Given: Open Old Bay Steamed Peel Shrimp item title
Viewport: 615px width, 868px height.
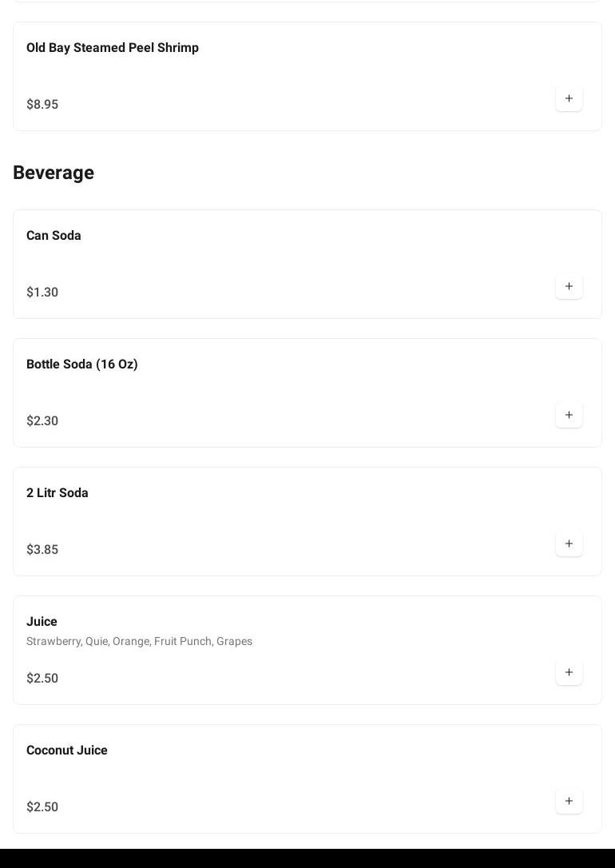Looking at the screenshot, I should 113,48.
